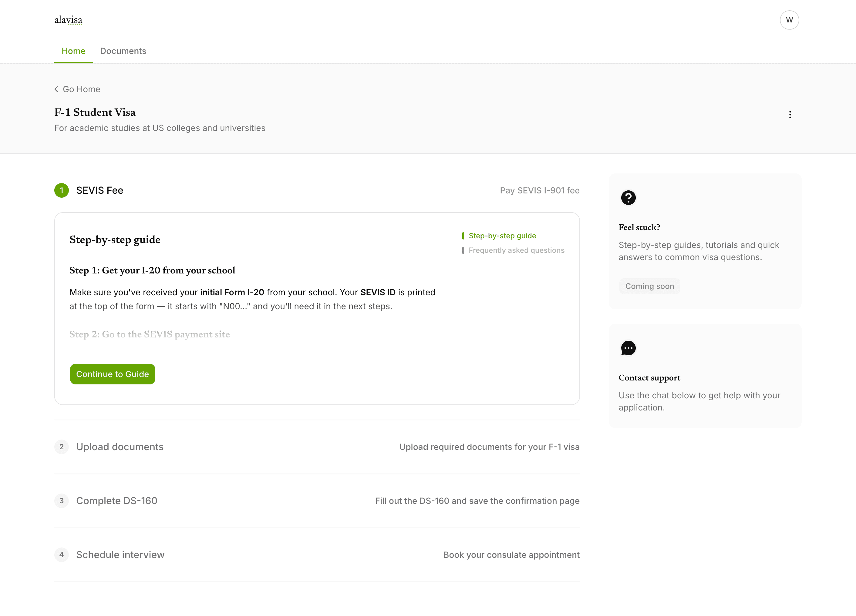Select the Step-by-step guide section

(502, 235)
